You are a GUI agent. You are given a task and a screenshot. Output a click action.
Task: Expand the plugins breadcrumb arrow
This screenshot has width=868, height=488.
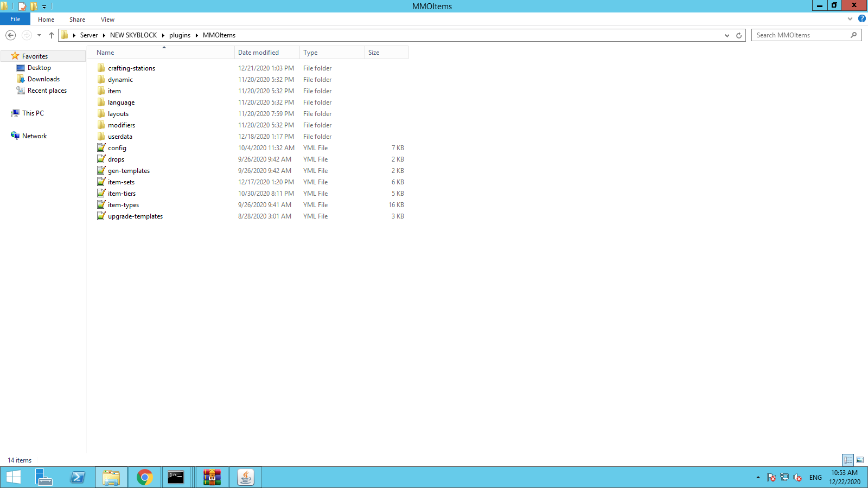click(196, 35)
